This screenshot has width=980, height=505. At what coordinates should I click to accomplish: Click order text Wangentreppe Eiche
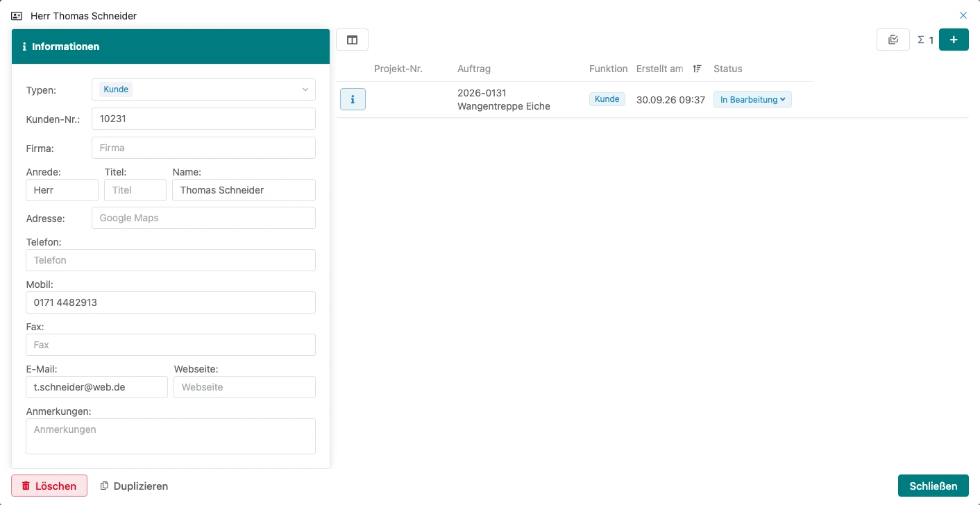[504, 106]
